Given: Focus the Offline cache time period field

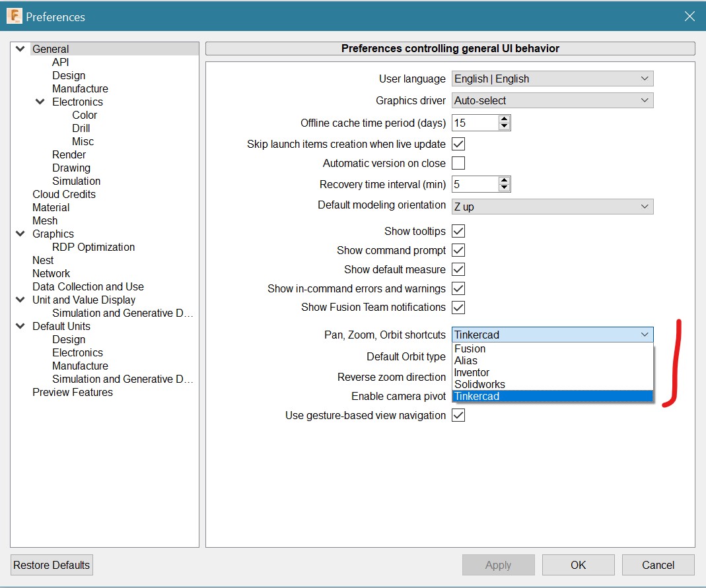Looking at the screenshot, I should click(x=476, y=123).
